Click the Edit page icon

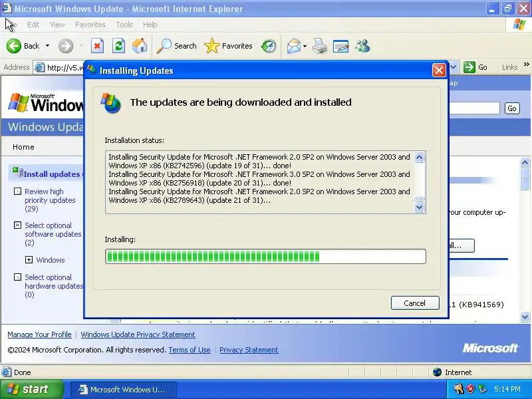341,46
